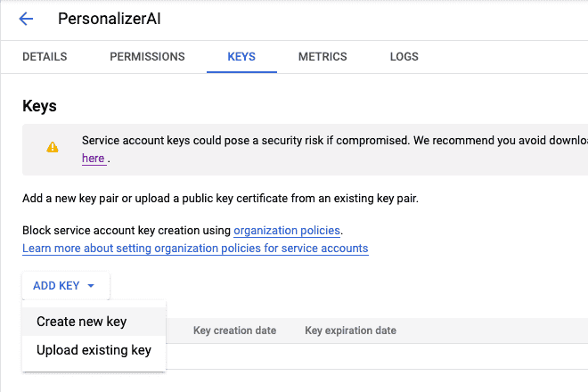The width and height of the screenshot is (588, 392).
Task: Switch to the LOGS tab
Action: 404,57
